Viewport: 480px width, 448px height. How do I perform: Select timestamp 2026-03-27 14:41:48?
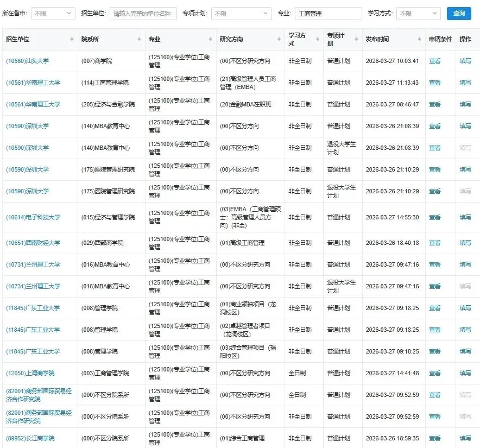point(392,373)
